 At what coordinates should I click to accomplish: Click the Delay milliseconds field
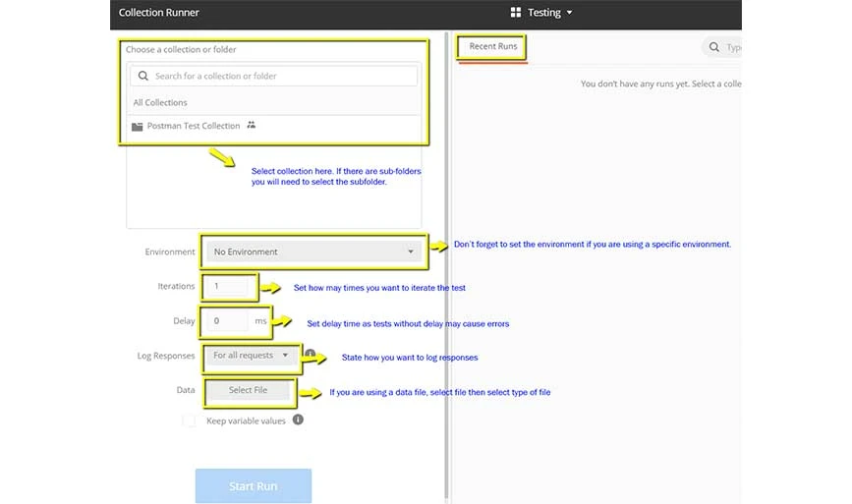(228, 321)
